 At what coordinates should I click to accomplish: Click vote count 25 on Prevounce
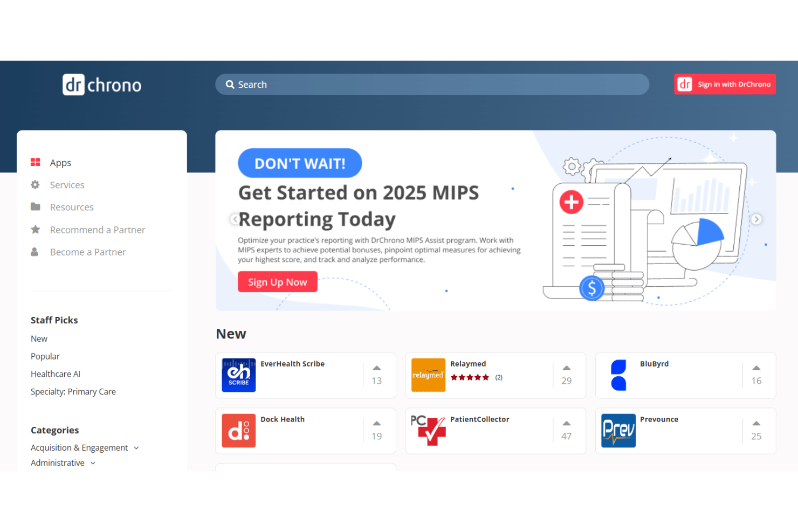tap(756, 436)
